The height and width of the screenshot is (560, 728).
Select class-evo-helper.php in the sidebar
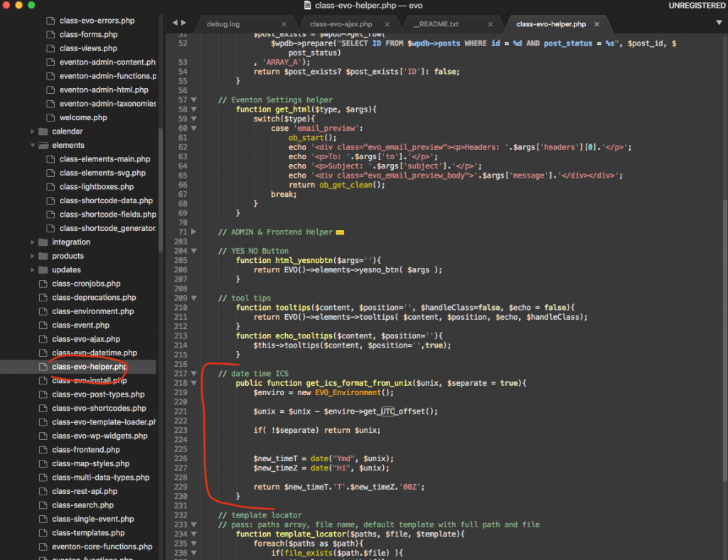(89, 367)
